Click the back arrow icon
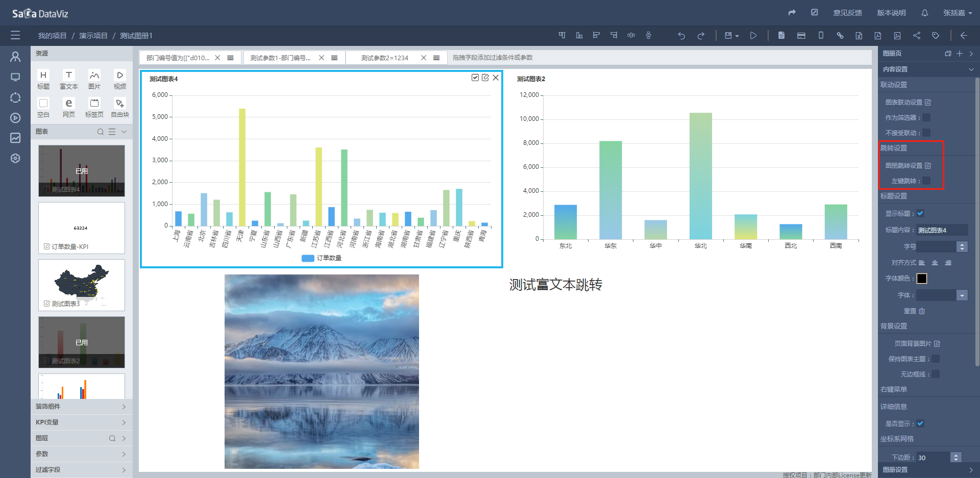The image size is (980, 478). [x=964, y=35]
